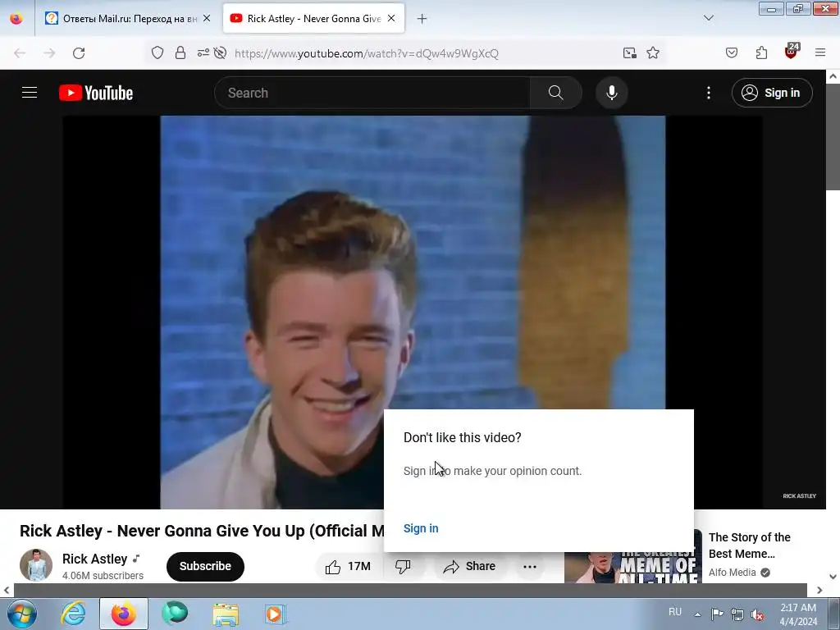Open Rick Astley channel avatar
The height and width of the screenshot is (630, 840).
pos(36,564)
